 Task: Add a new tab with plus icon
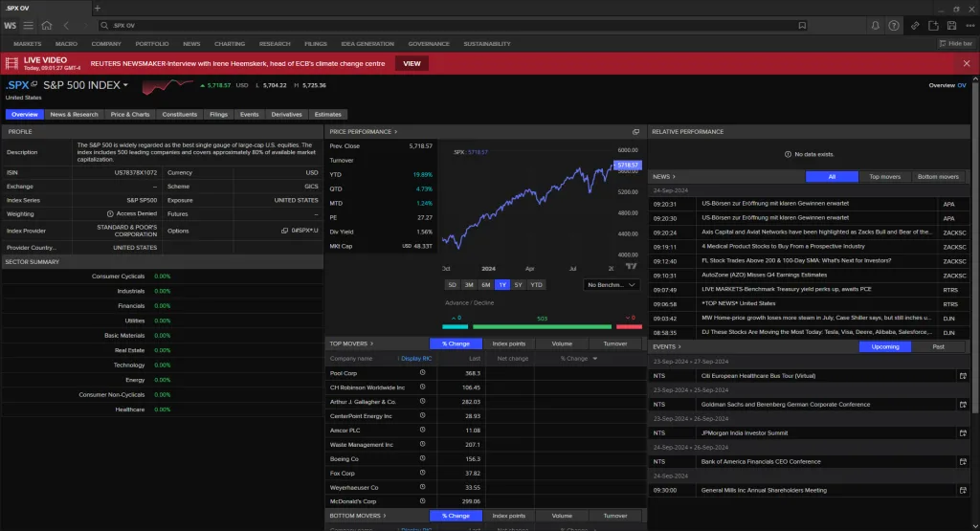(97, 8)
